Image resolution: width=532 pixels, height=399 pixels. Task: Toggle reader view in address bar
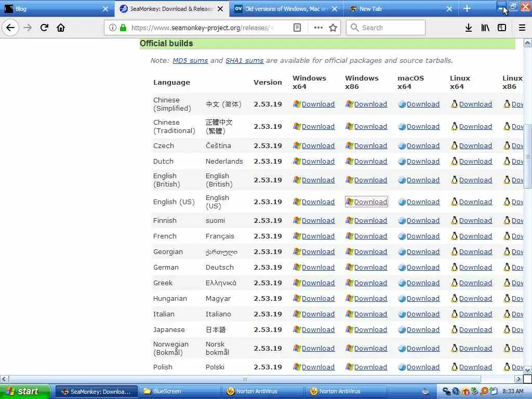297,28
